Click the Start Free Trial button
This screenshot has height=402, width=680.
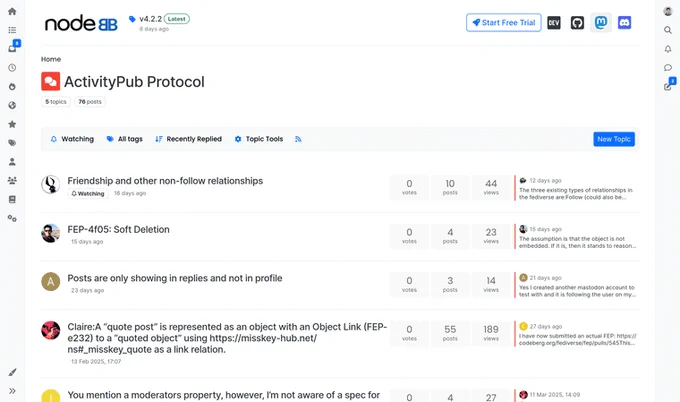[503, 23]
